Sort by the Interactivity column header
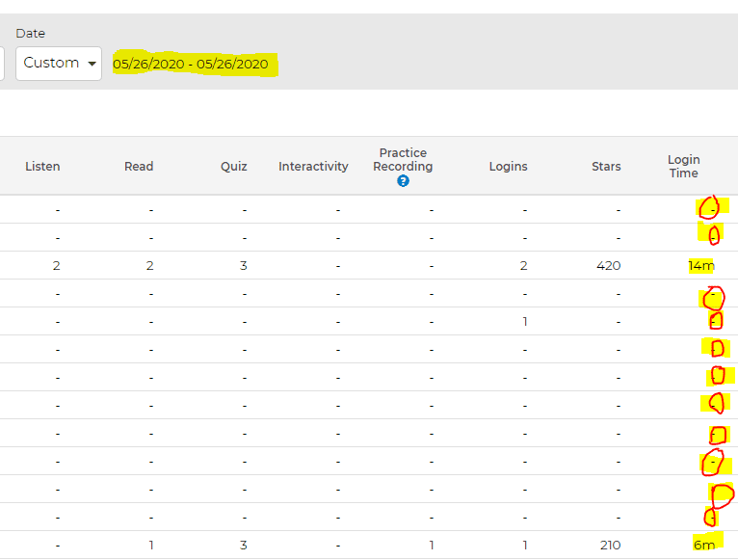The image size is (738, 560). point(313,166)
